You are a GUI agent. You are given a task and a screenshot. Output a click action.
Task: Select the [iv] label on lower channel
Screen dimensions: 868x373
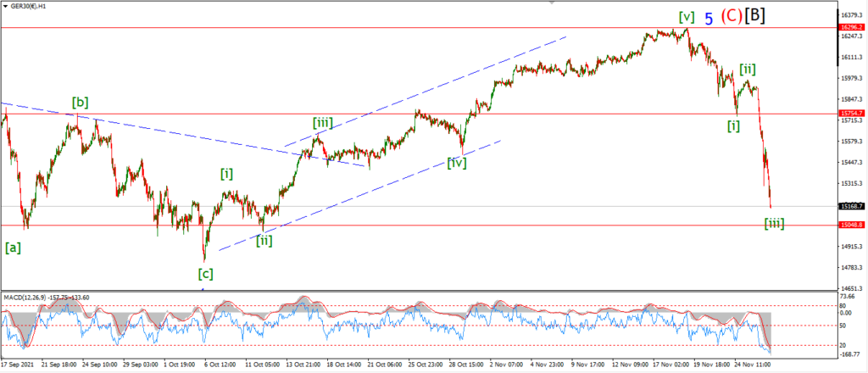click(x=457, y=163)
